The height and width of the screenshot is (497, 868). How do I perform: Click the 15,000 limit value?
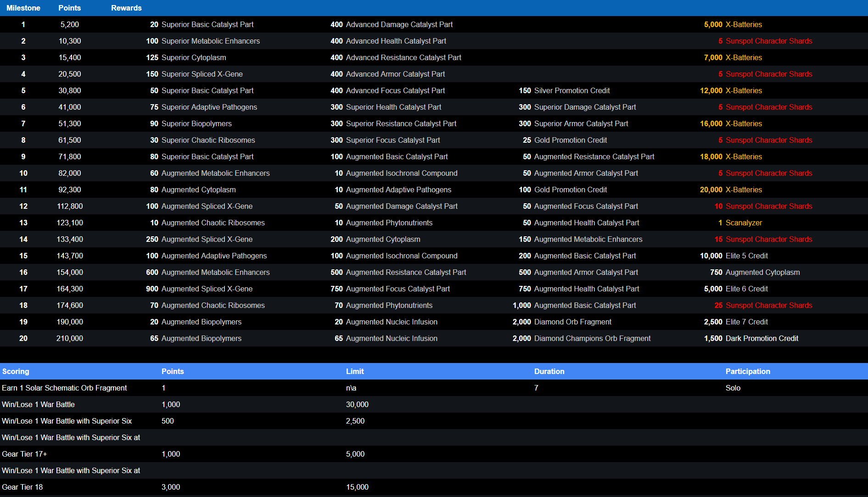click(357, 487)
